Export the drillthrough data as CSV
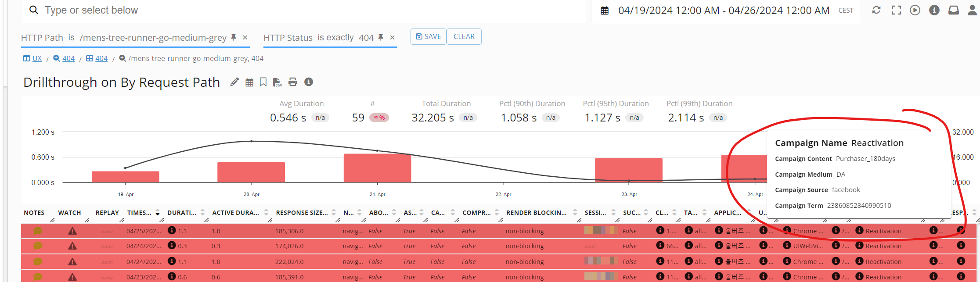The height and width of the screenshot is (282, 980). click(x=277, y=82)
